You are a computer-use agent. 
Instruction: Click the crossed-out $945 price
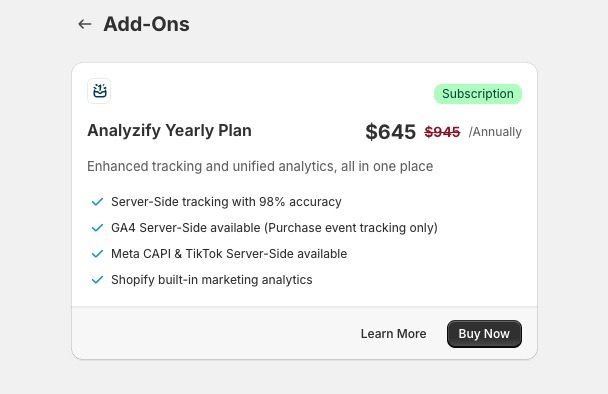coord(442,132)
